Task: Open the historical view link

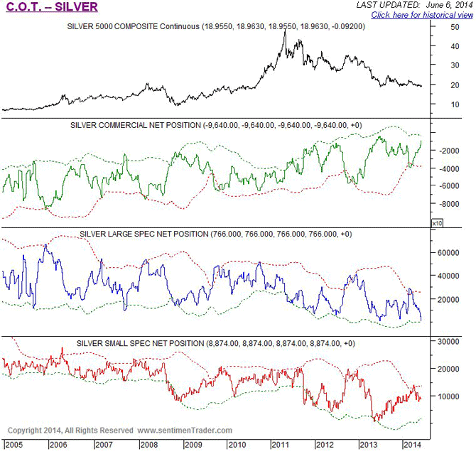Action: click(421, 15)
